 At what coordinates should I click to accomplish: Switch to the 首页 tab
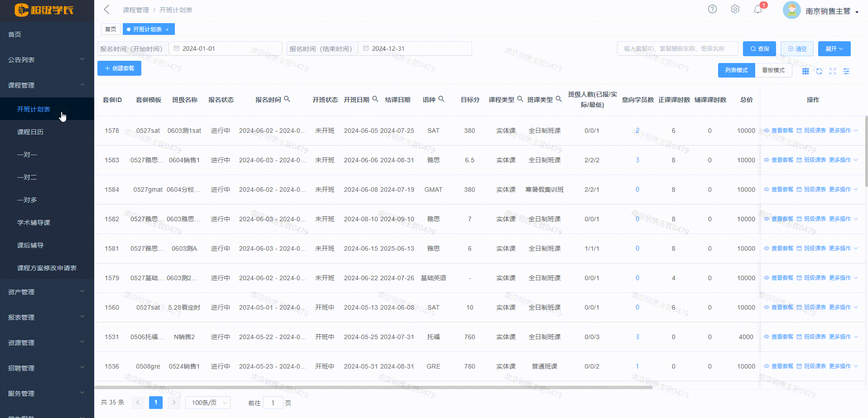[110, 29]
